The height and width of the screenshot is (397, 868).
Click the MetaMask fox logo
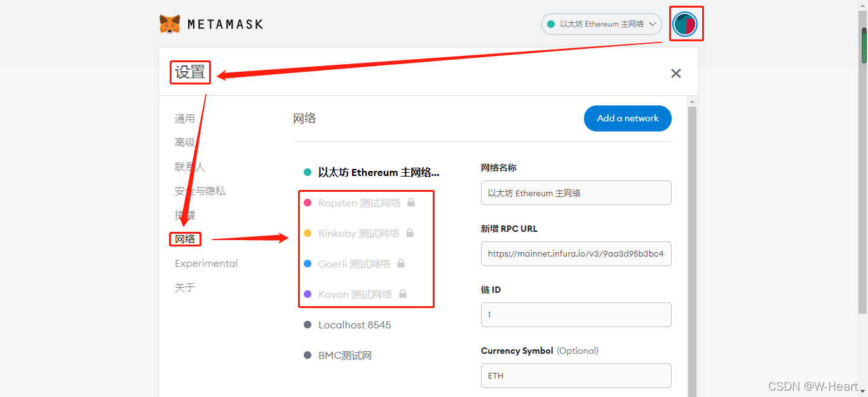(x=170, y=24)
